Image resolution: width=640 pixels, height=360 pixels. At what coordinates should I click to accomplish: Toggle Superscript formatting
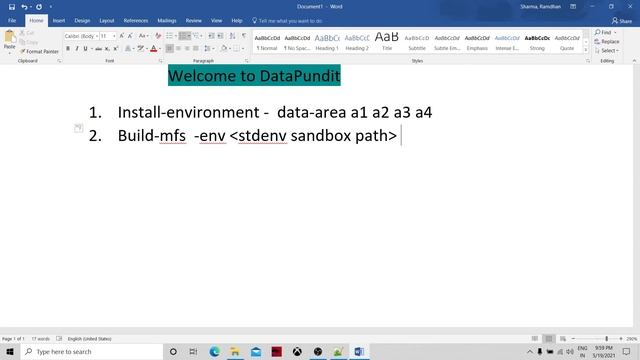click(x=116, y=49)
